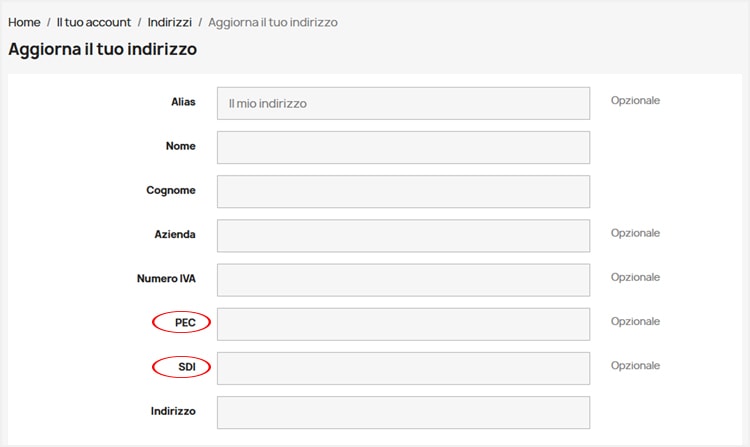Click the Numero IVA label
750x447 pixels.
click(166, 278)
